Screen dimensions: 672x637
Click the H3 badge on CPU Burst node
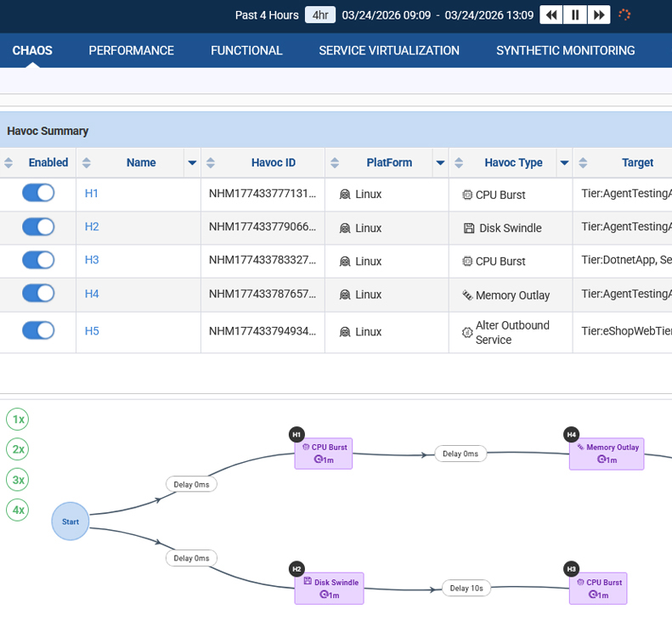[571, 569]
